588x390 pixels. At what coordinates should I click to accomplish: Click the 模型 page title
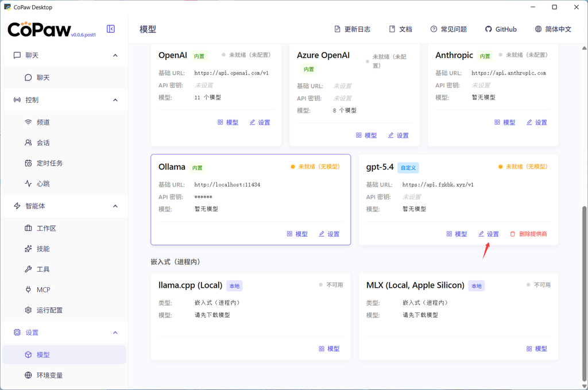click(148, 29)
